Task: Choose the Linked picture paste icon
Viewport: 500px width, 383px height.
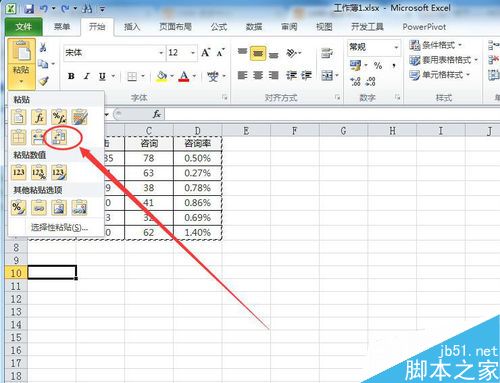Action: pyautogui.click(x=79, y=208)
